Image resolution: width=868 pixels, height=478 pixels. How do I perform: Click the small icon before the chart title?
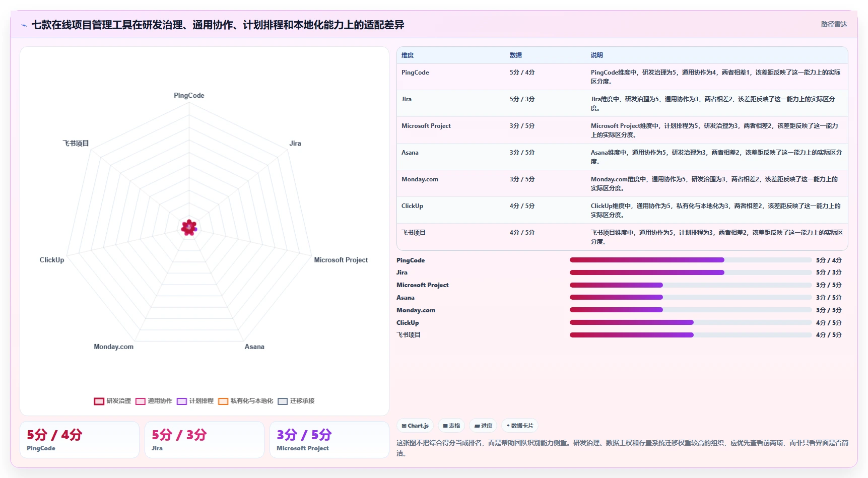[x=24, y=25]
